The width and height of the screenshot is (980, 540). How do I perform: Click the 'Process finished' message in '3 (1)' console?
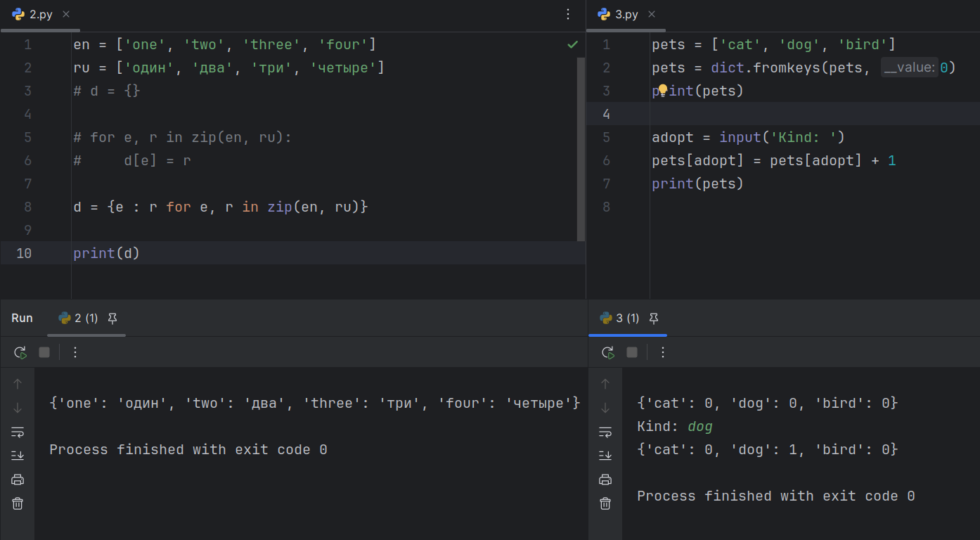[x=776, y=496]
